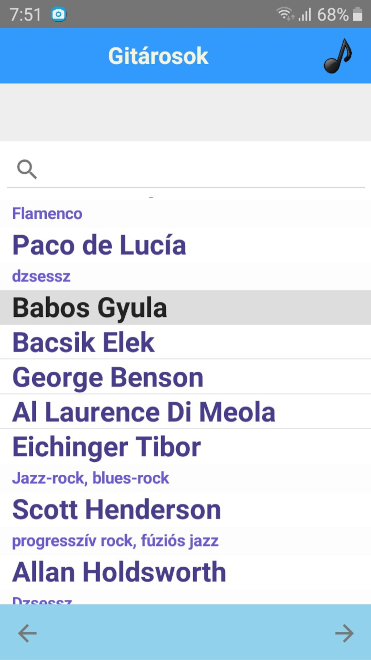This screenshot has height=660, width=371.
Task: Tap the battery status icon
Action: [x=357, y=14]
